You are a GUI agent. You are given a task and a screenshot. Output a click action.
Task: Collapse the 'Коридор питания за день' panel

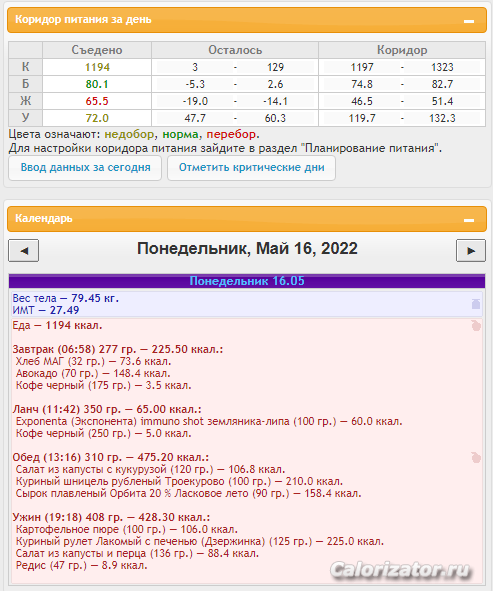(x=469, y=21)
